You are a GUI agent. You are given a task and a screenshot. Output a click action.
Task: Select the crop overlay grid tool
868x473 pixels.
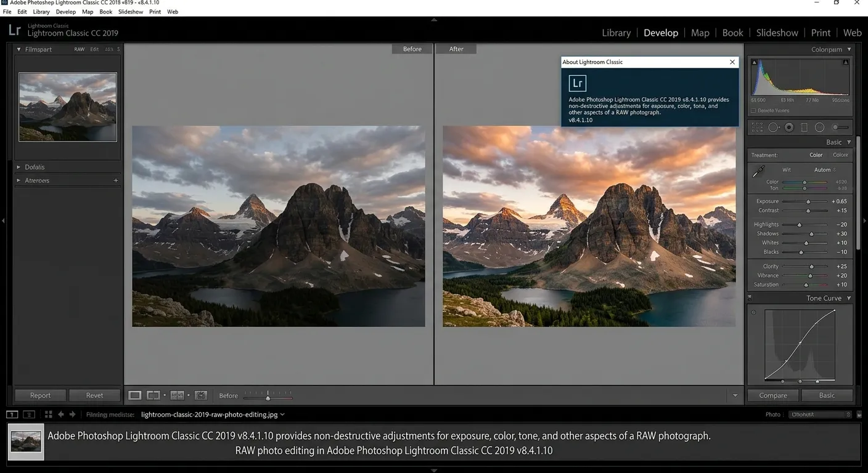[757, 127]
